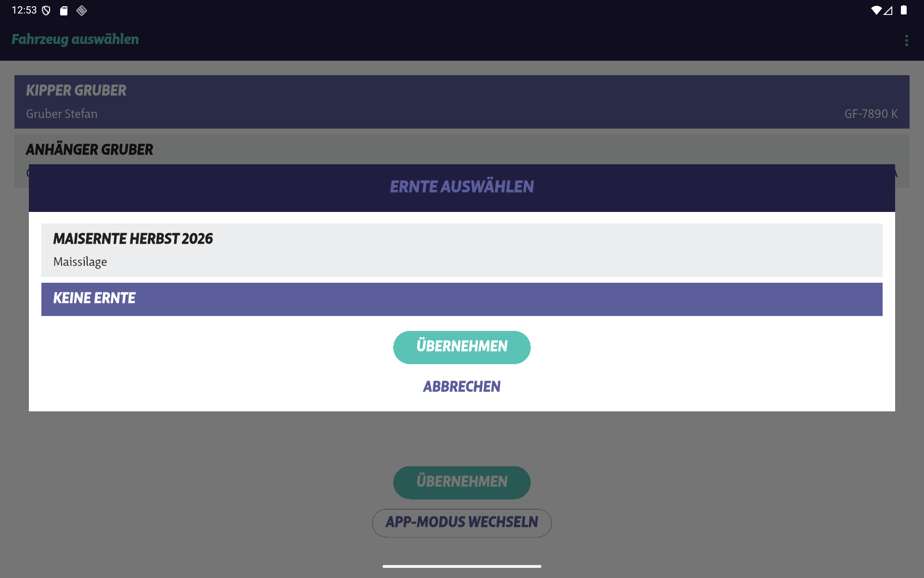
Task: Click the Wi-Fi status icon
Action: click(x=877, y=10)
